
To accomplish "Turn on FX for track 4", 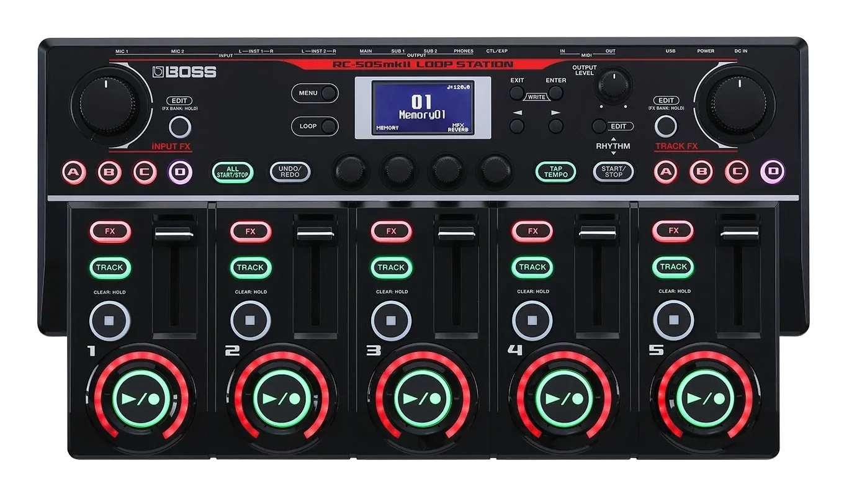I will 532,232.
